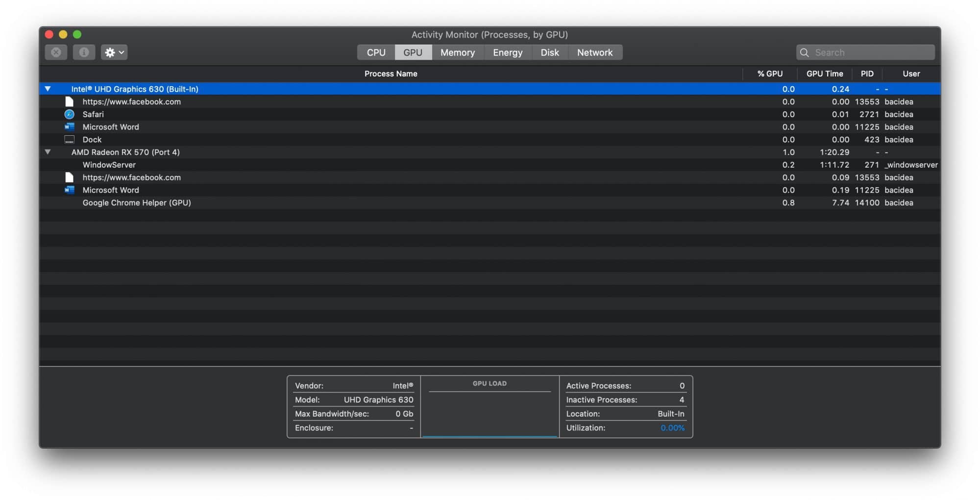Select the Intel UHD Graphics 630 row
Viewport: 980px width, 500px height.
pyautogui.click(x=490, y=89)
